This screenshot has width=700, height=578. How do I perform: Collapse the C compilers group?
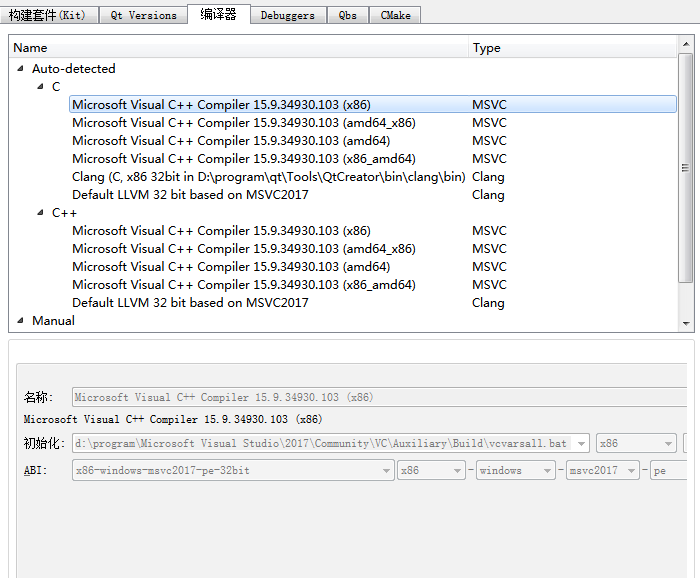41,87
